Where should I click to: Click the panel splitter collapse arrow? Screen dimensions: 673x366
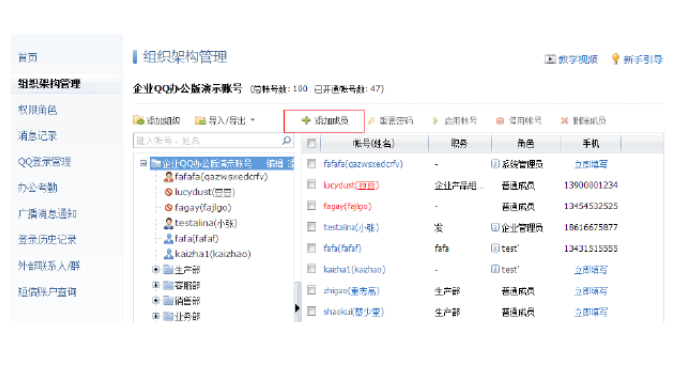pyautogui.click(x=297, y=308)
